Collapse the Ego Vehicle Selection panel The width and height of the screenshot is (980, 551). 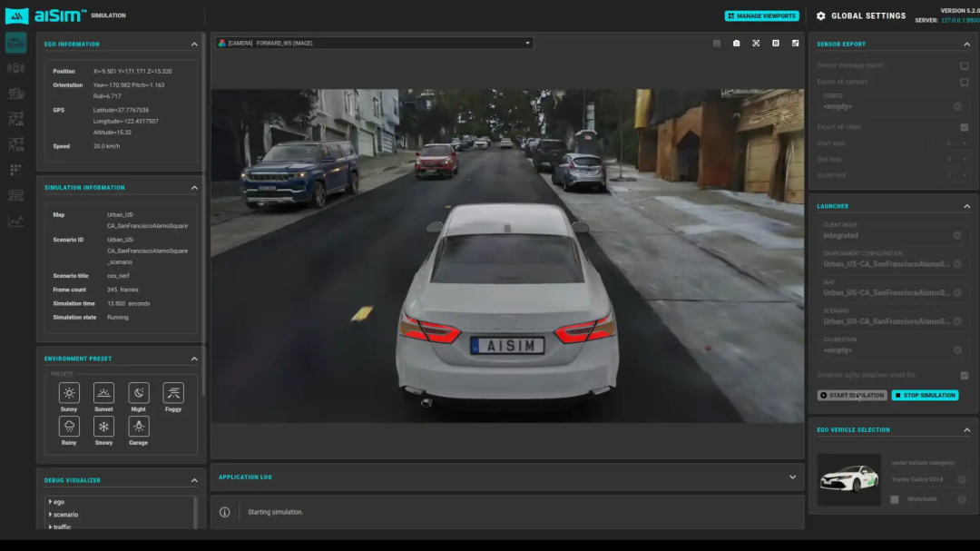click(x=967, y=430)
